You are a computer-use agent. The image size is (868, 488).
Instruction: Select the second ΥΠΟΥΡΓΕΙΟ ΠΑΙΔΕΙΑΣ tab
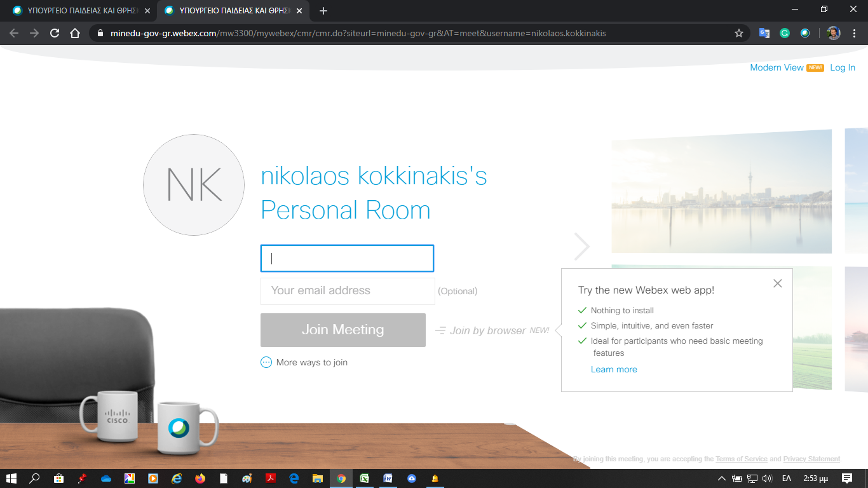point(233,11)
